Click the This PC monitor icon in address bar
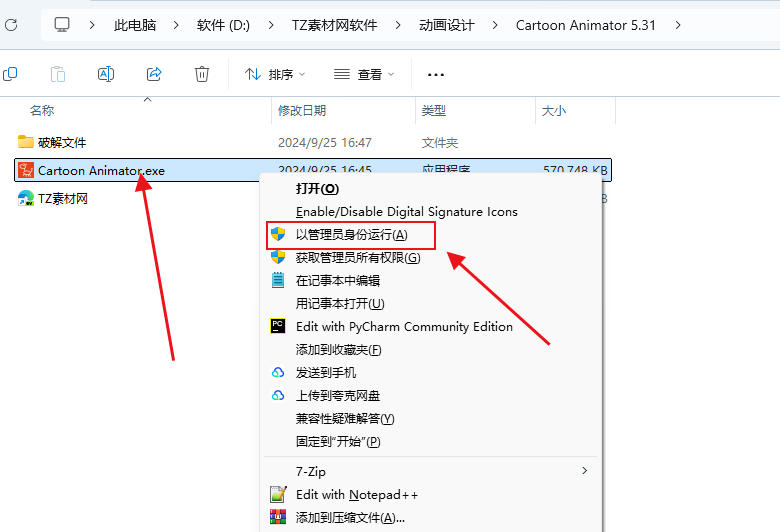The height and width of the screenshot is (532, 780). (62, 25)
